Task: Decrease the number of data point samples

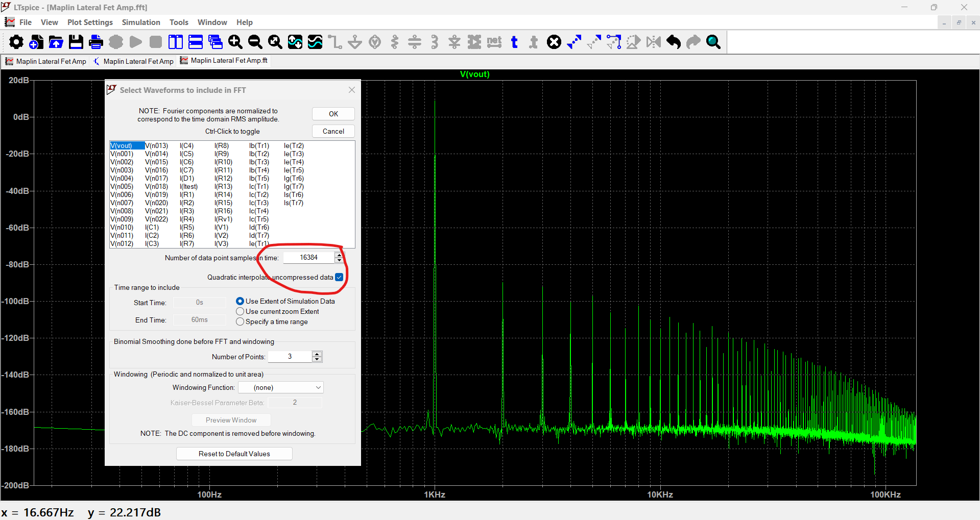Action: 339,260
